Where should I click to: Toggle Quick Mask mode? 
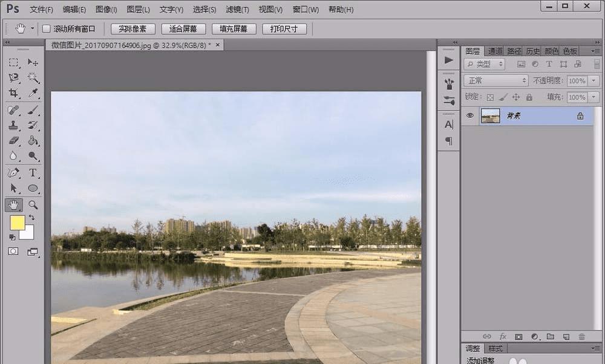[x=13, y=252]
